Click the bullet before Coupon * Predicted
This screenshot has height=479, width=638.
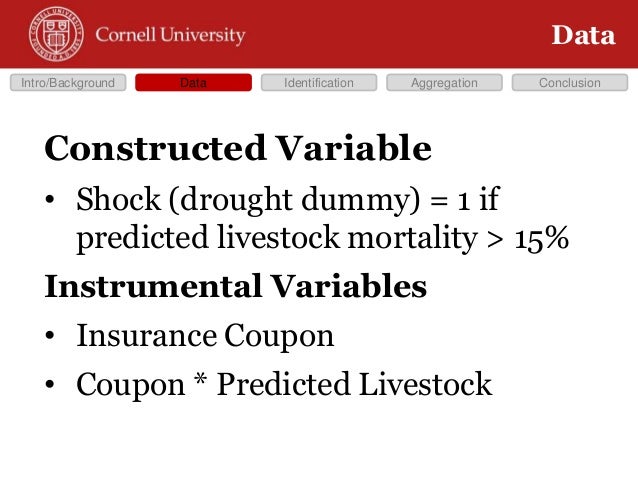[x=50, y=384]
